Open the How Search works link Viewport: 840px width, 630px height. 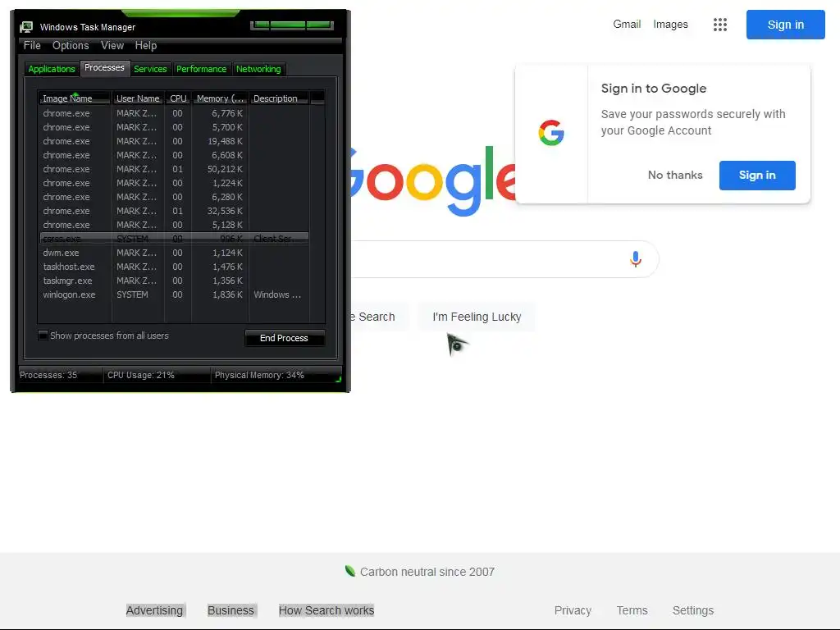(326, 610)
